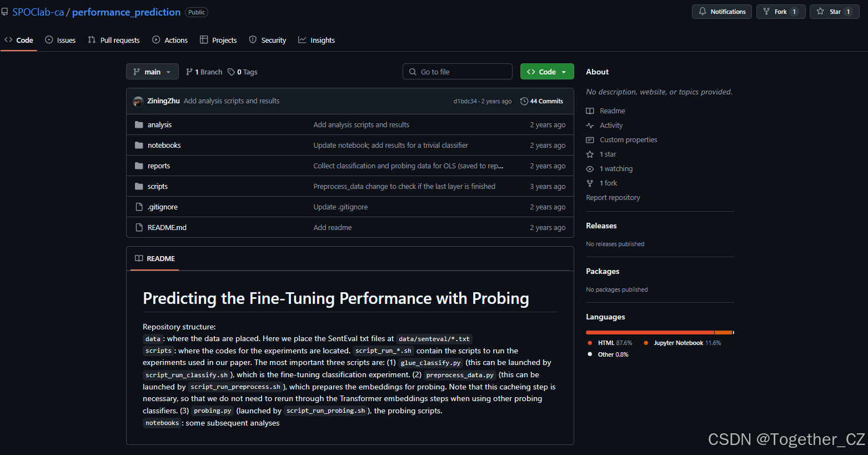The height and width of the screenshot is (455, 868).
Task: Open the .gitignore file
Action: pos(162,207)
